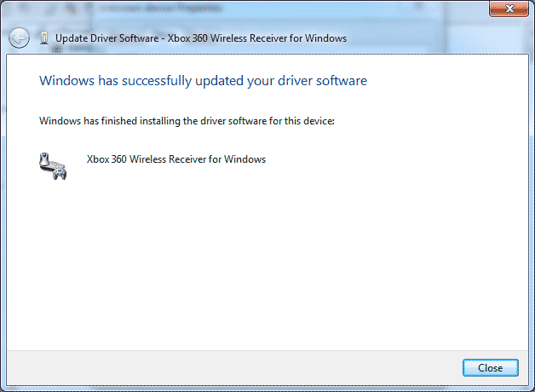Click the 'Update Driver Software' window title

(x=201, y=38)
